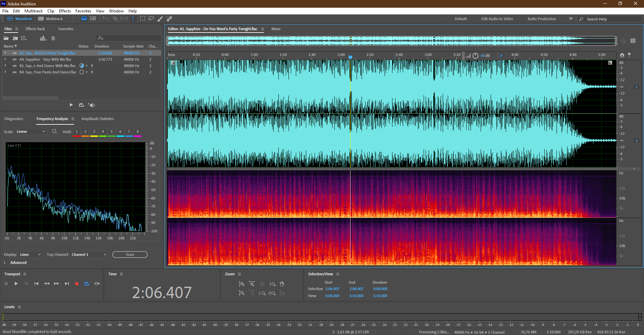Expand the A4. Sapphire - Stay With Me file row
Viewport: 644px width, 335px height.
coord(5,59)
